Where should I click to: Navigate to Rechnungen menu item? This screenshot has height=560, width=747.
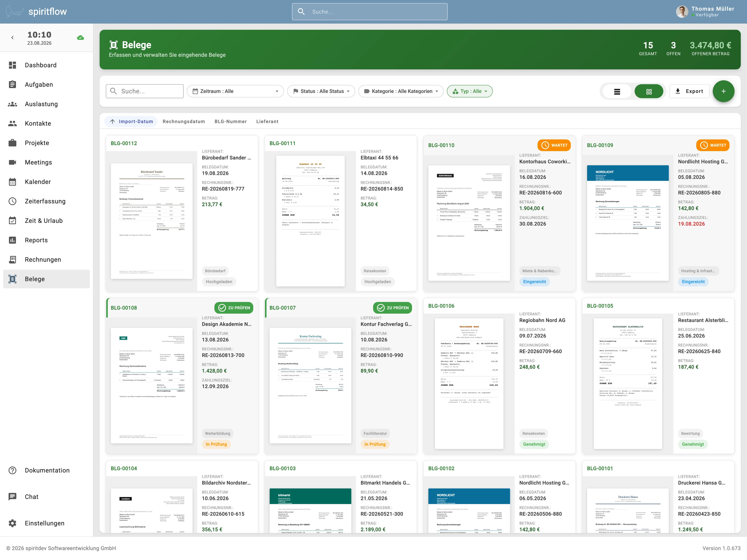[47, 260]
